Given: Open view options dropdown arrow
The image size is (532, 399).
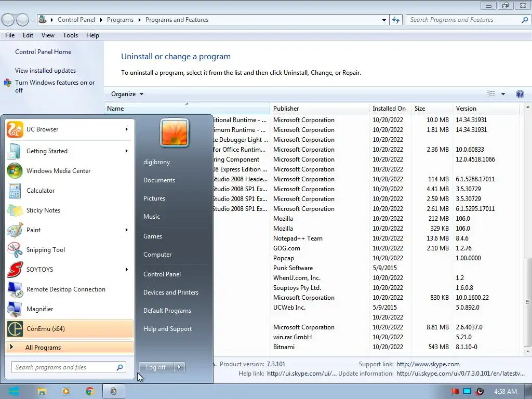Looking at the screenshot, I should click(x=503, y=94).
